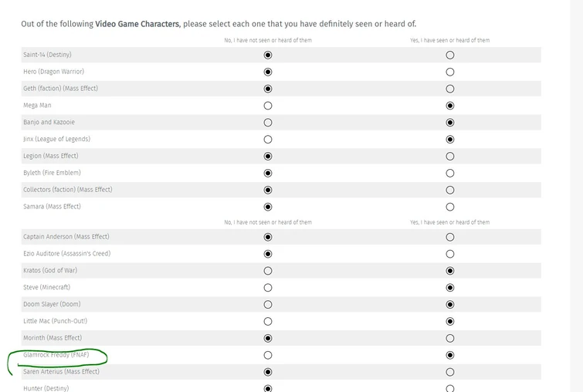Select 'Yes' for Collectors faction

[x=450, y=190]
